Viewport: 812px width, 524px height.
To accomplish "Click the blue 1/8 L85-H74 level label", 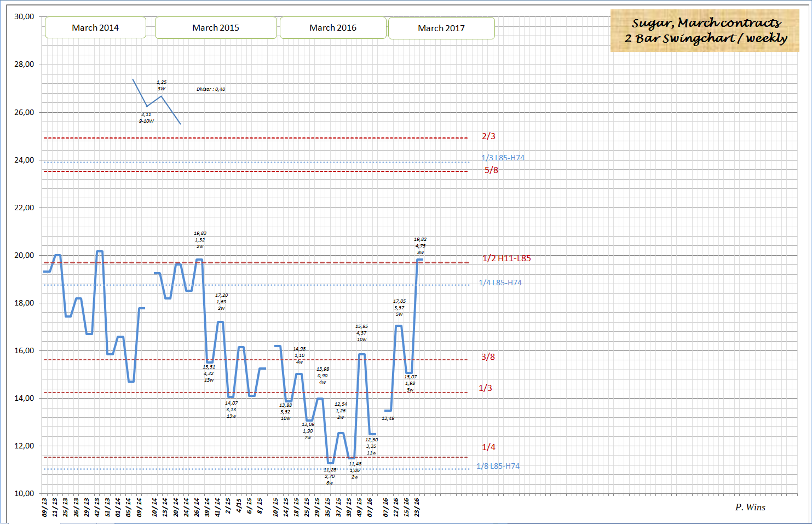I will click(x=498, y=467).
